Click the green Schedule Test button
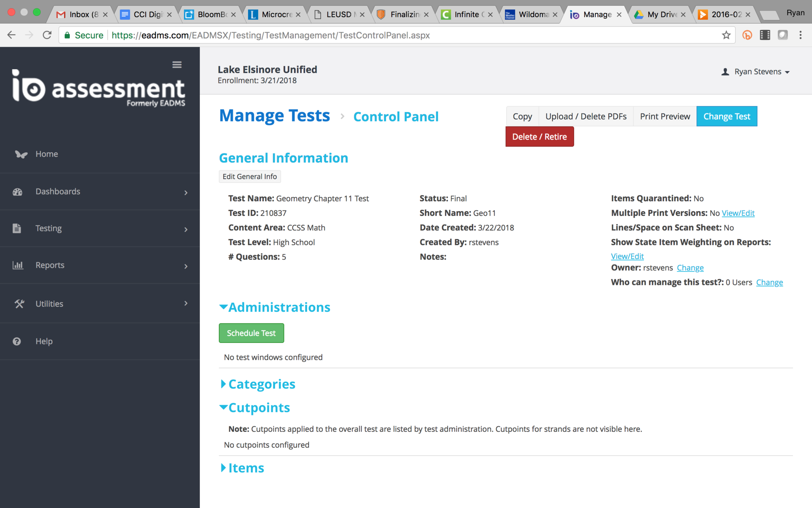Image resolution: width=812 pixels, height=508 pixels. point(251,333)
